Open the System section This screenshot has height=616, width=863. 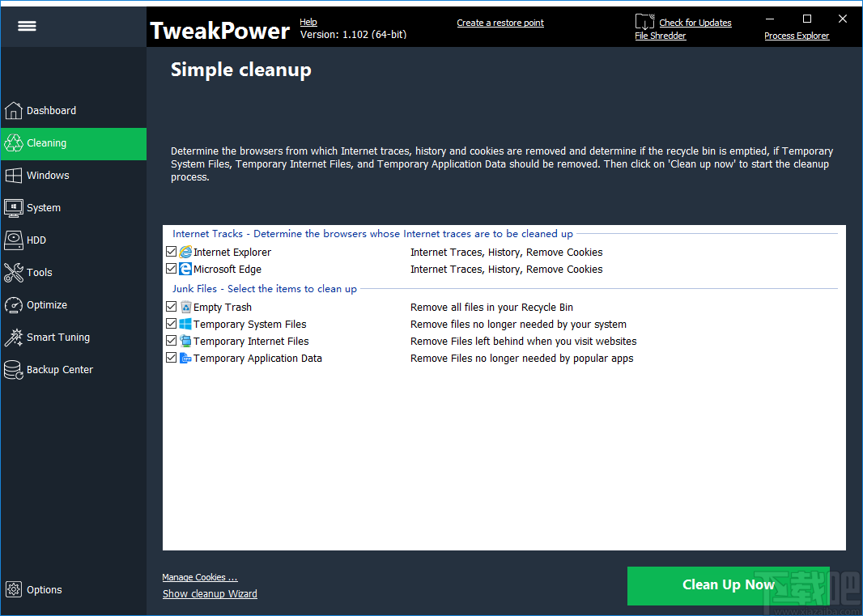45,207
